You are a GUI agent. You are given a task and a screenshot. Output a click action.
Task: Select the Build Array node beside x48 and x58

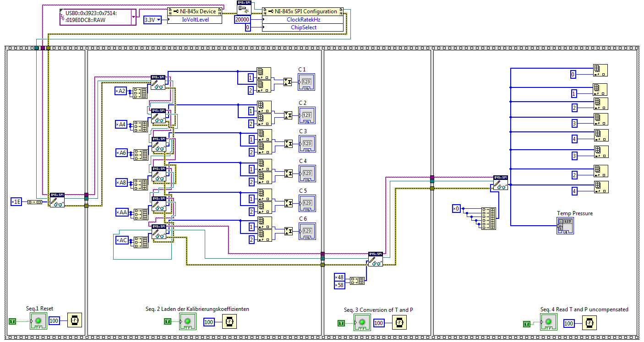pos(358,281)
